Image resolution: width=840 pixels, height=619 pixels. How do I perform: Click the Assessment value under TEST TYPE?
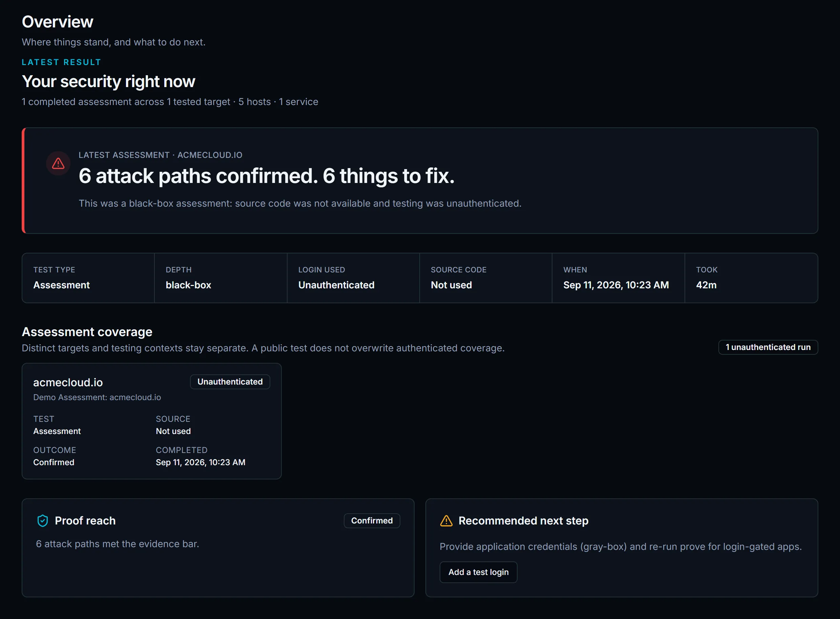point(61,285)
